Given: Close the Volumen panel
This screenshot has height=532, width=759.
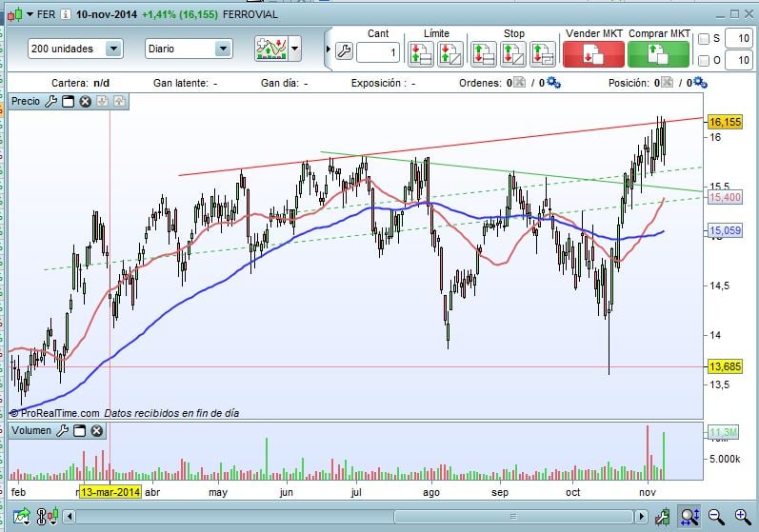Looking at the screenshot, I should click(97, 431).
